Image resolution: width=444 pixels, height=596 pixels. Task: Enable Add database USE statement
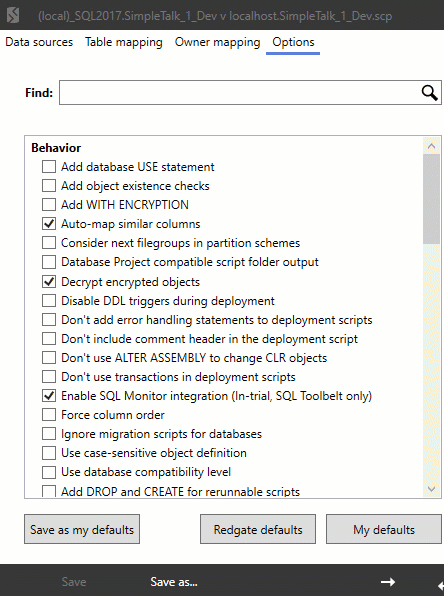click(49, 166)
